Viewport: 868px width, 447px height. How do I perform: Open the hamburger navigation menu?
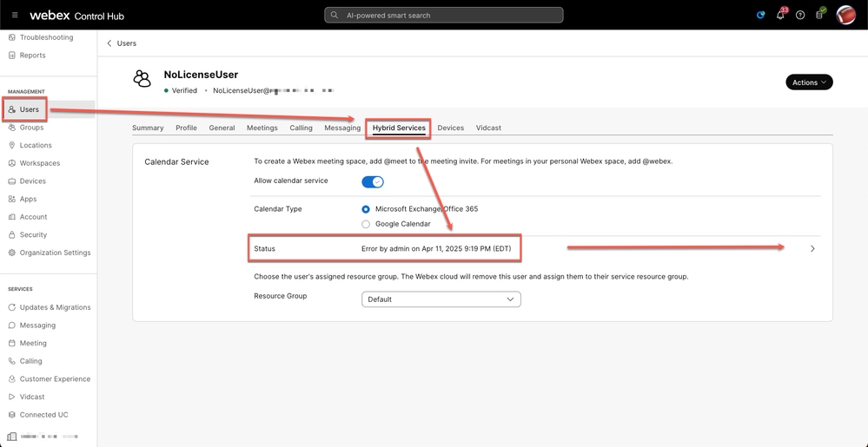15,15
